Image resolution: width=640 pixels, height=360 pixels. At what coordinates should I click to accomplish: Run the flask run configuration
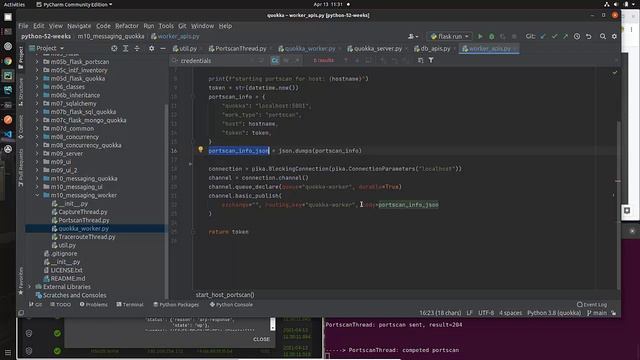[x=480, y=36]
